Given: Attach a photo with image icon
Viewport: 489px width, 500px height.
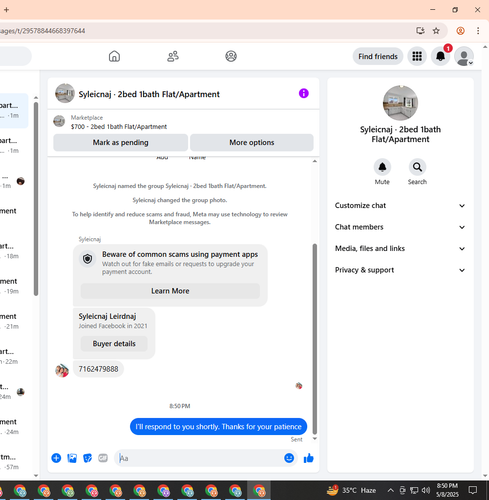Looking at the screenshot, I should click(x=72, y=458).
